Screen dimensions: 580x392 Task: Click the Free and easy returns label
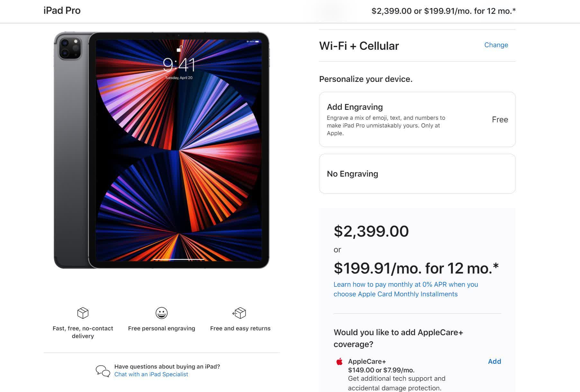(x=240, y=328)
